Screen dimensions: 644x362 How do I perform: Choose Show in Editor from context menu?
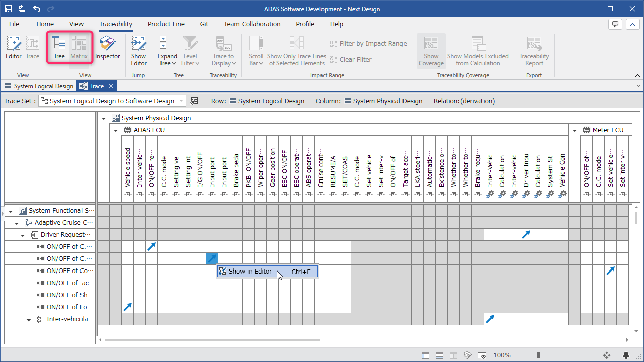(x=267, y=271)
